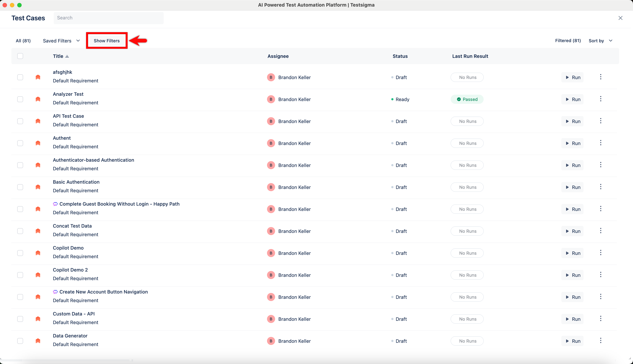This screenshot has height=364, width=633.
Task: Click Brandon Keller's avatar on the afsghjhk row
Action: tap(271, 77)
